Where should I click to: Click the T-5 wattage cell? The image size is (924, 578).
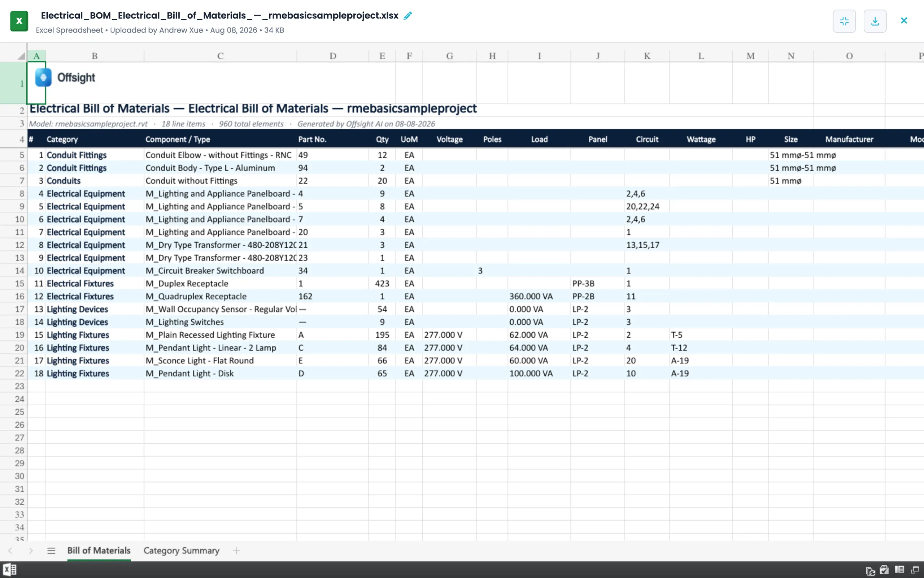(701, 335)
